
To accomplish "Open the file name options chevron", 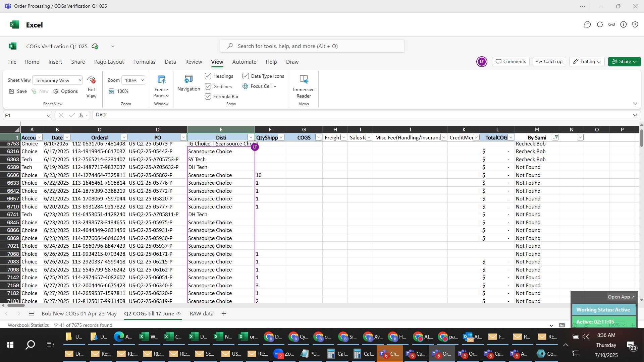I will [113, 46].
